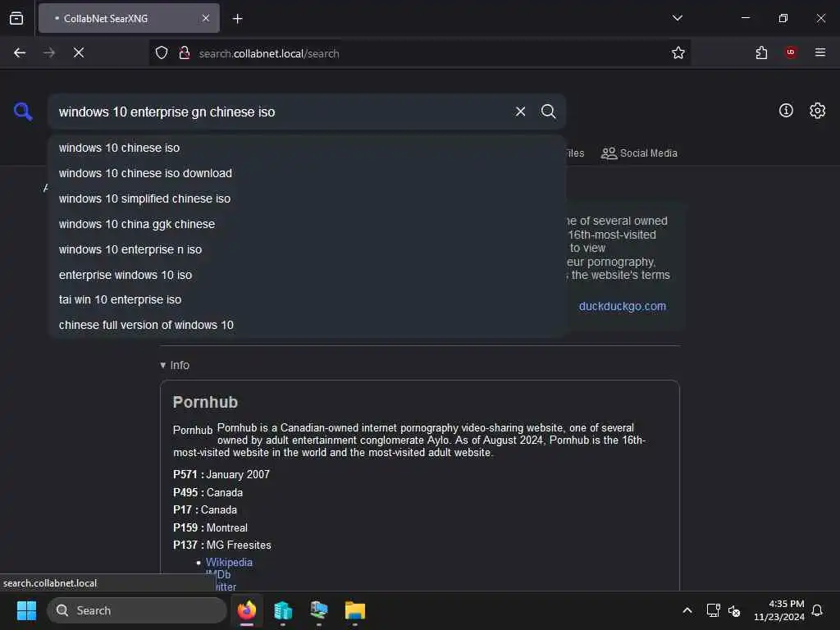Choose suggestion "windows 10 chinese iso"

point(307,148)
